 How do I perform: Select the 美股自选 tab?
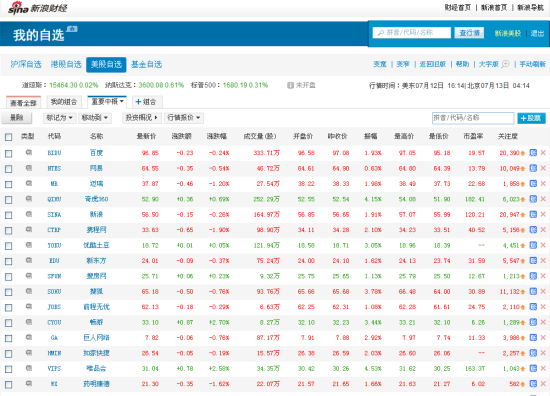pos(106,65)
